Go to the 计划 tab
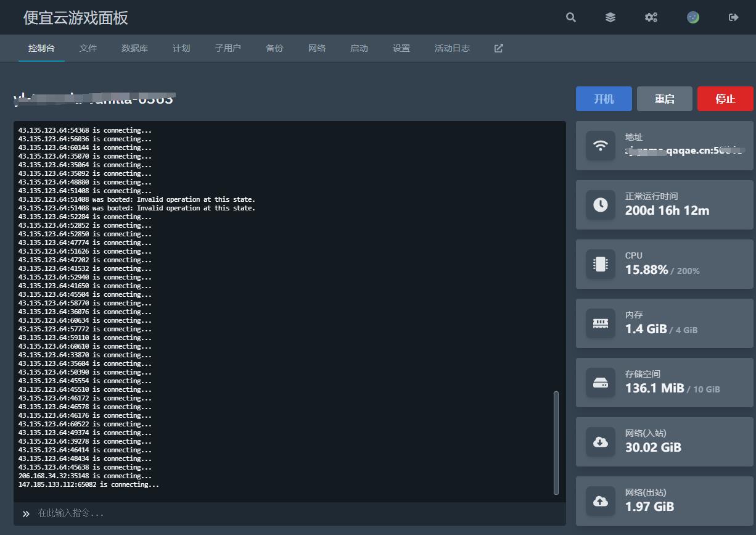 [181, 48]
